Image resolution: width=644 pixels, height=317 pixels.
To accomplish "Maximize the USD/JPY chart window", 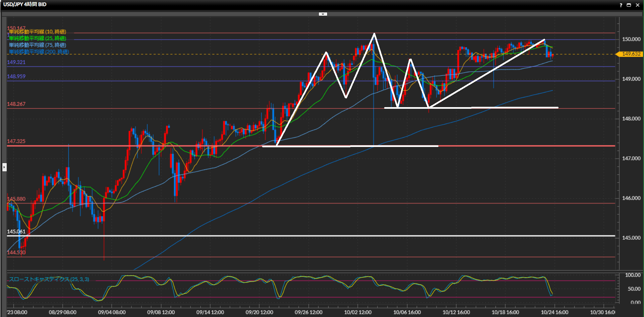I will tap(629, 5).
